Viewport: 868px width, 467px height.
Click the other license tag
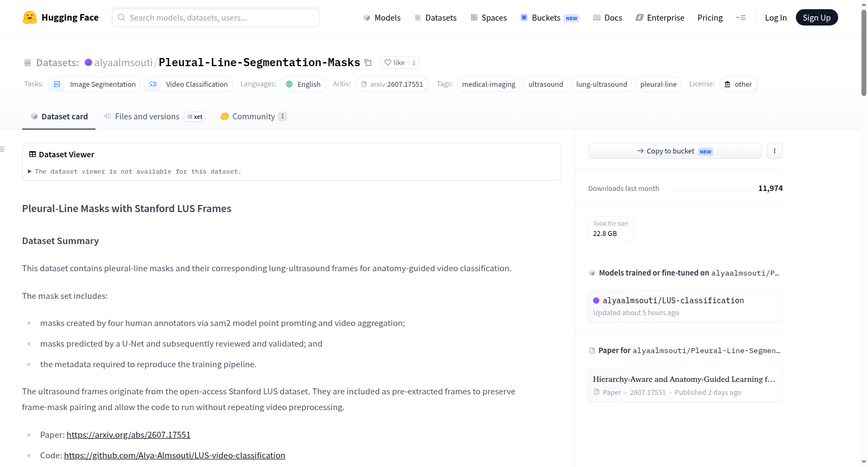point(738,84)
